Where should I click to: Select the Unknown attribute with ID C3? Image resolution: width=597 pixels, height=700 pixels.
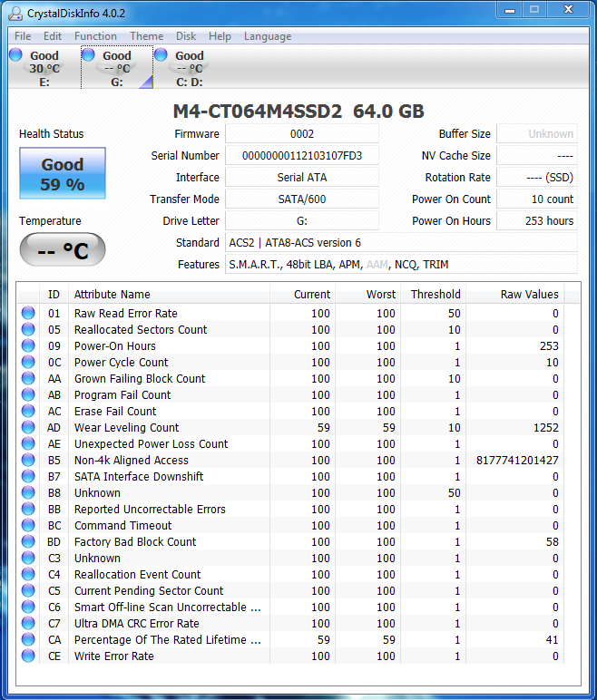pyautogui.click(x=97, y=558)
